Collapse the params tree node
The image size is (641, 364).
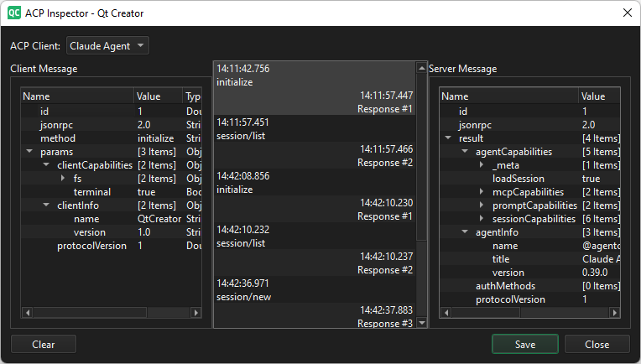tap(29, 152)
